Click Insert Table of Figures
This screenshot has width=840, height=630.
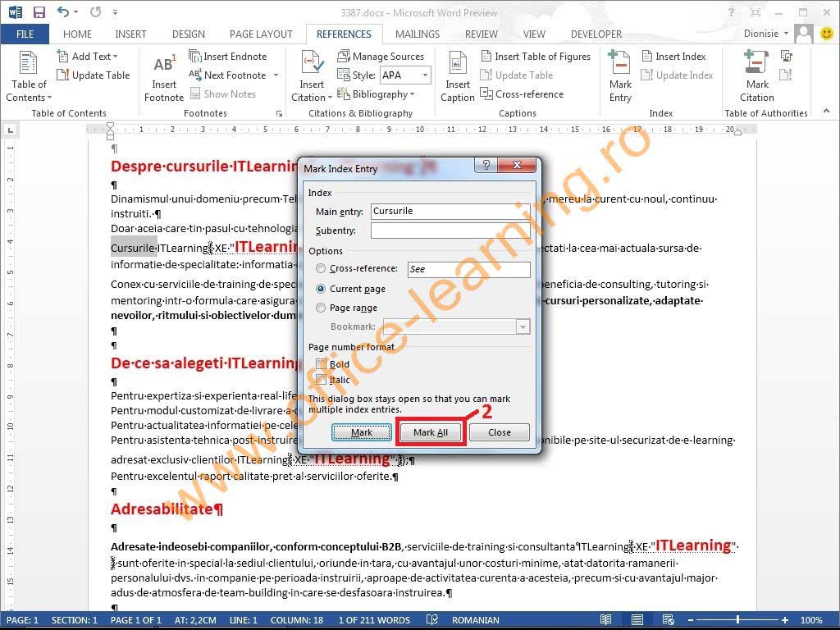(x=536, y=57)
